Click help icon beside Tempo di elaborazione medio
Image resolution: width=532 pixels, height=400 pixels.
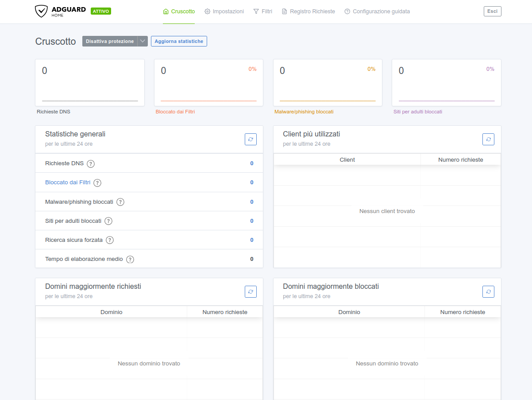point(130,260)
